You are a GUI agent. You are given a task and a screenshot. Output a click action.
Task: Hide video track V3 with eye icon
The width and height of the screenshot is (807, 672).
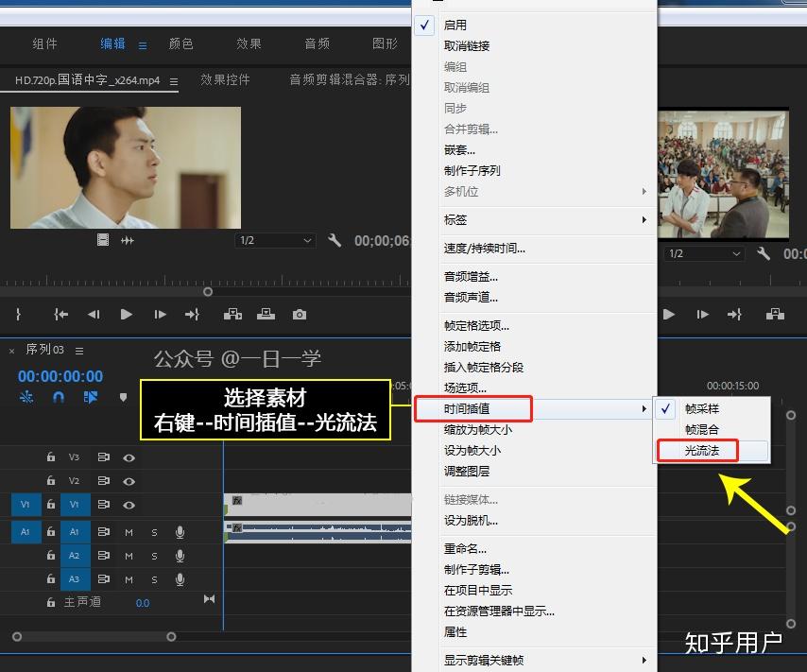[129, 457]
